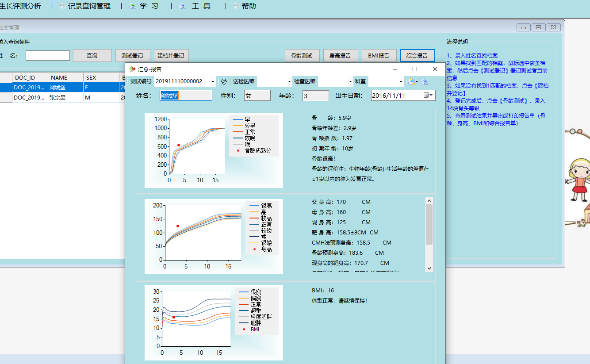Screen dimensions: 590x364
Task: Click the 骨龄测试 button
Action: point(302,56)
